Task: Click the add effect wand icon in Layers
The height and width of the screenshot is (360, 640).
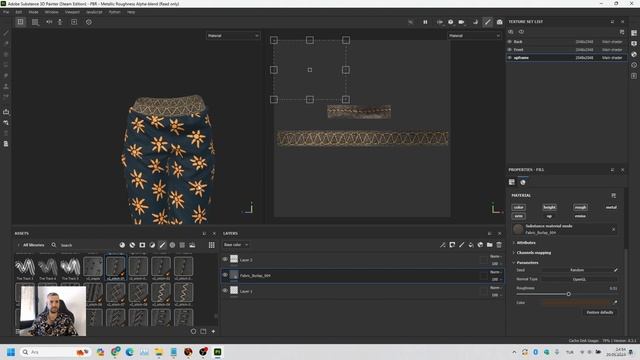Action: point(442,245)
